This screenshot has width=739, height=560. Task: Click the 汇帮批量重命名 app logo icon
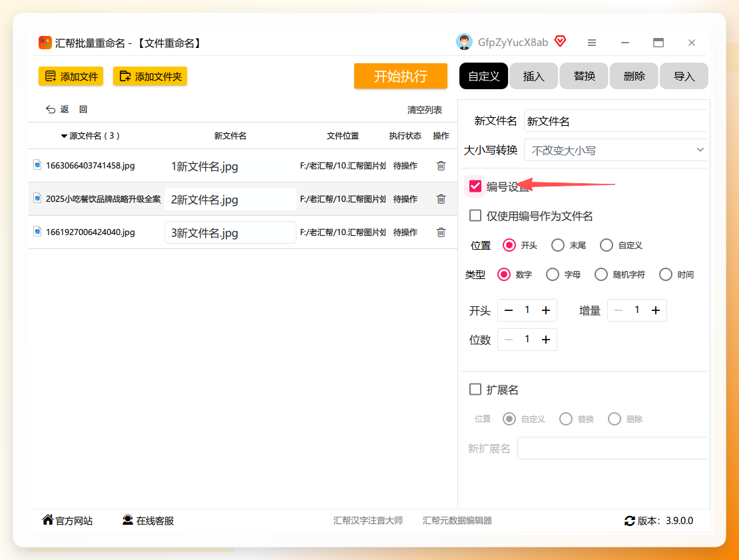(x=45, y=43)
